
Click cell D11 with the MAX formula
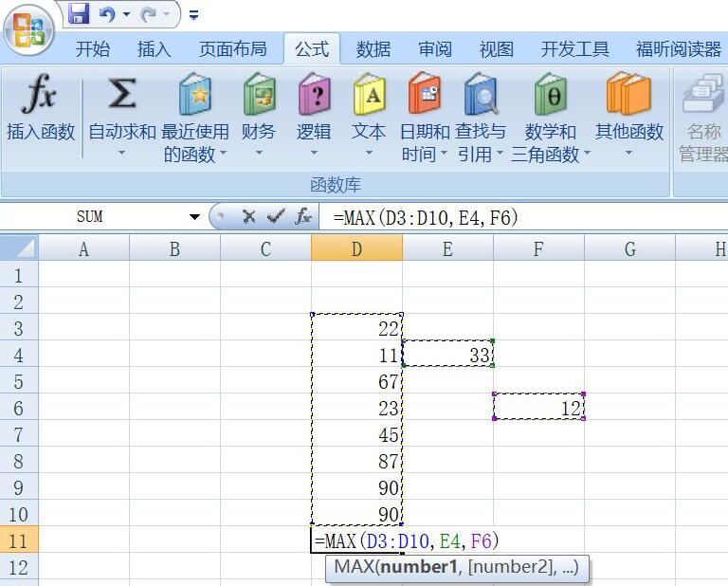click(356, 540)
